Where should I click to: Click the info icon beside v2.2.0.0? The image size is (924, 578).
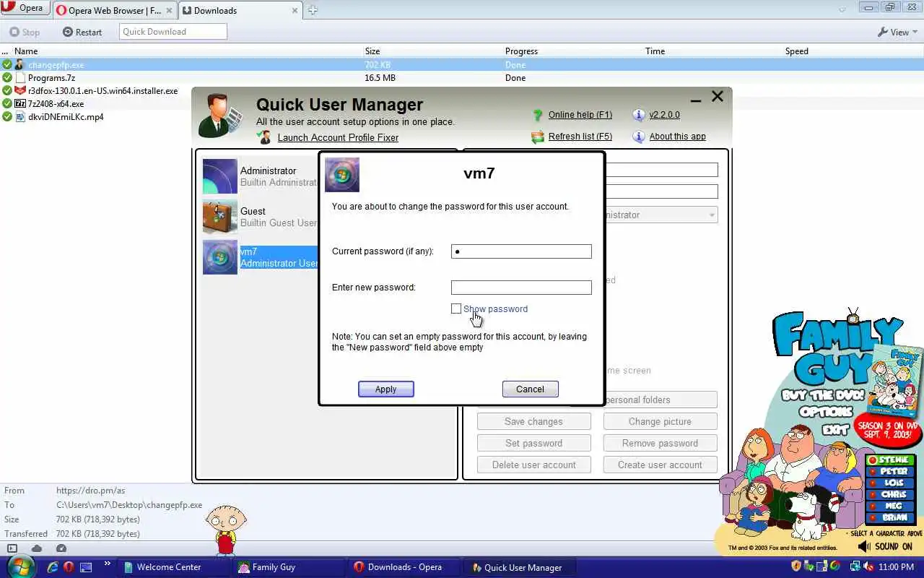pyautogui.click(x=638, y=115)
